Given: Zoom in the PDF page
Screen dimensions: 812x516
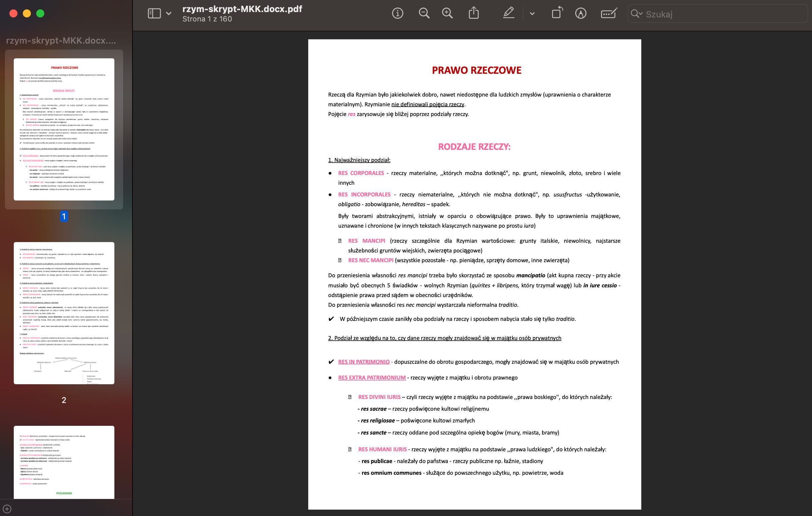Looking at the screenshot, I should (447, 13).
